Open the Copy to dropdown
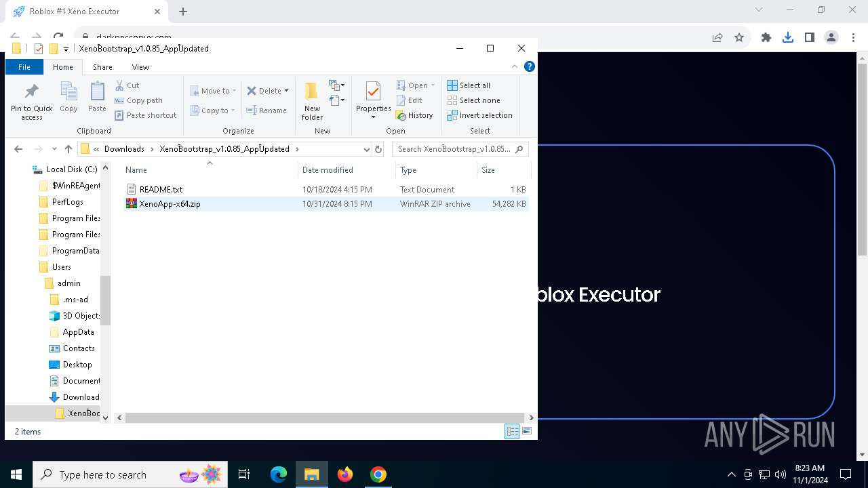This screenshot has height=488, width=868. coord(212,110)
